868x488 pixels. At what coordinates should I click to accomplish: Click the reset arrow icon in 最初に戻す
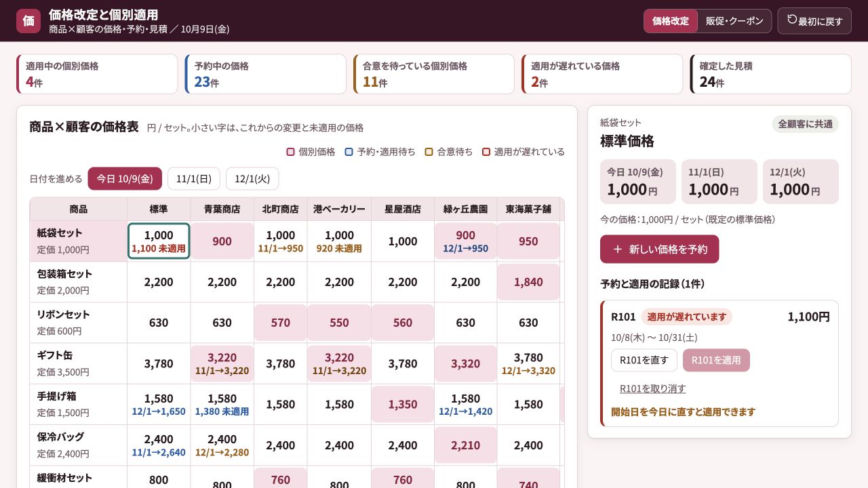791,20
